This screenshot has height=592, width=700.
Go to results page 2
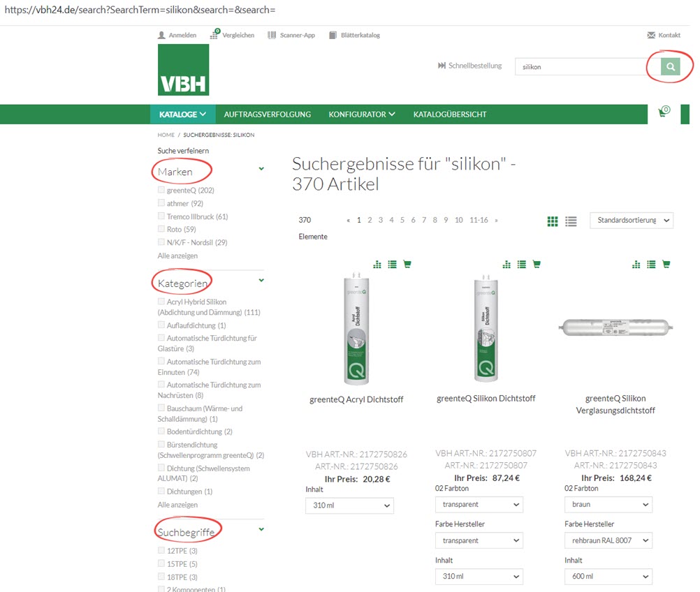pyautogui.click(x=370, y=221)
